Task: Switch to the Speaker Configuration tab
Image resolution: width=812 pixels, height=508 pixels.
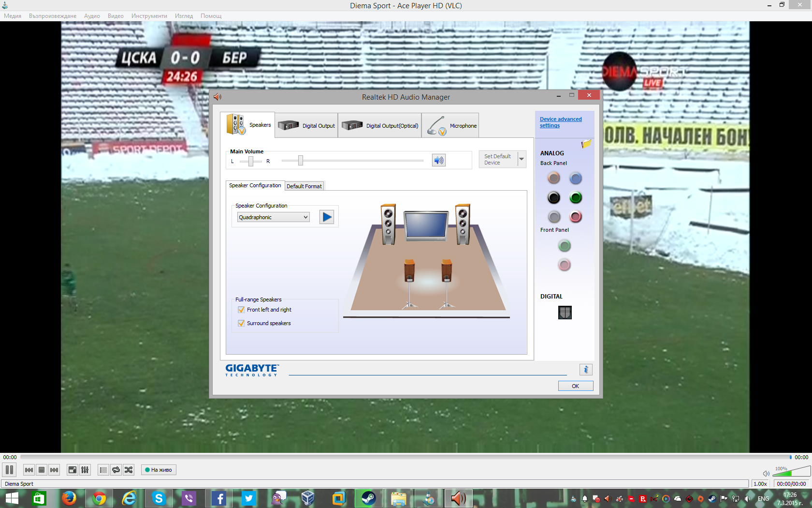Action: pyautogui.click(x=255, y=185)
